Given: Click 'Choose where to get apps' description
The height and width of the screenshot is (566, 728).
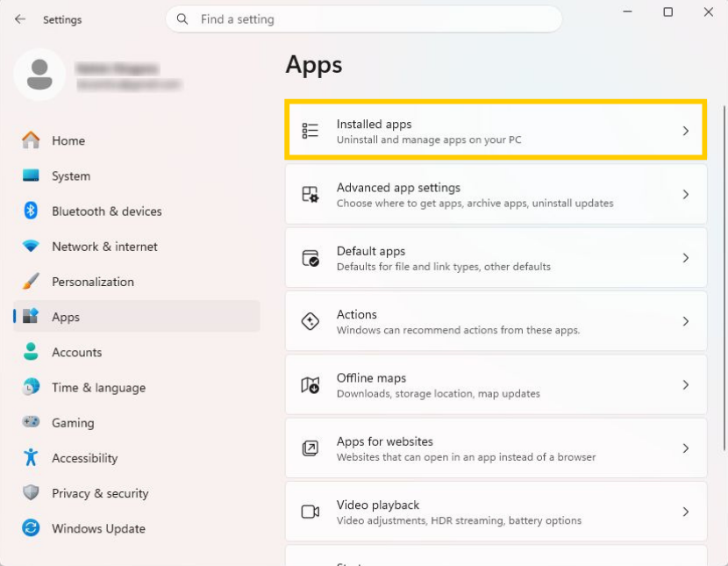Looking at the screenshot, I should tap(475, 204).
